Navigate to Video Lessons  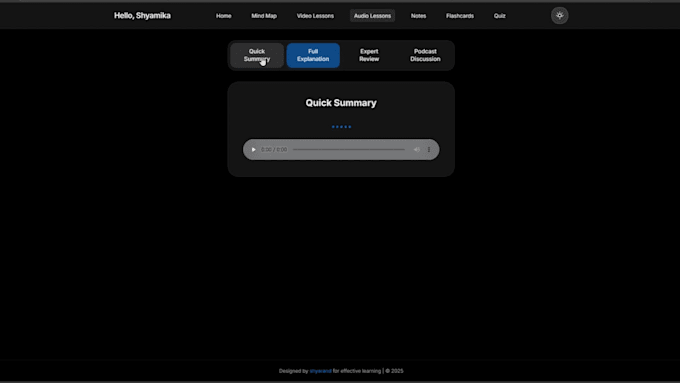[315, 16]
